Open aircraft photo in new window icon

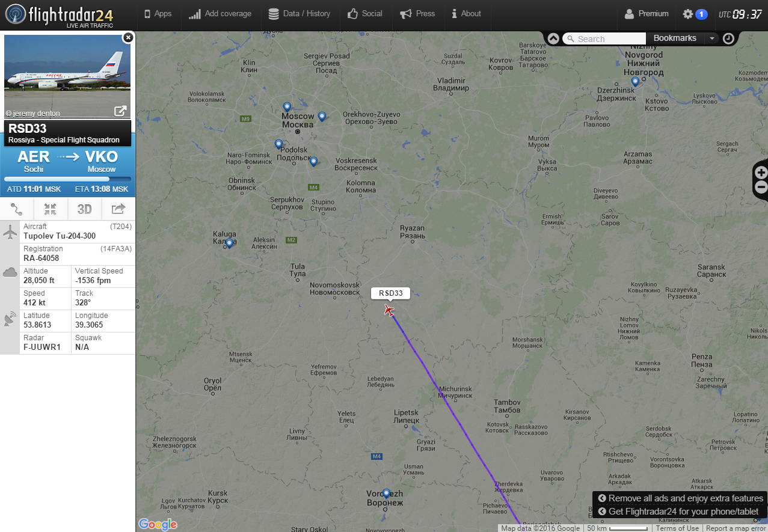120,111
